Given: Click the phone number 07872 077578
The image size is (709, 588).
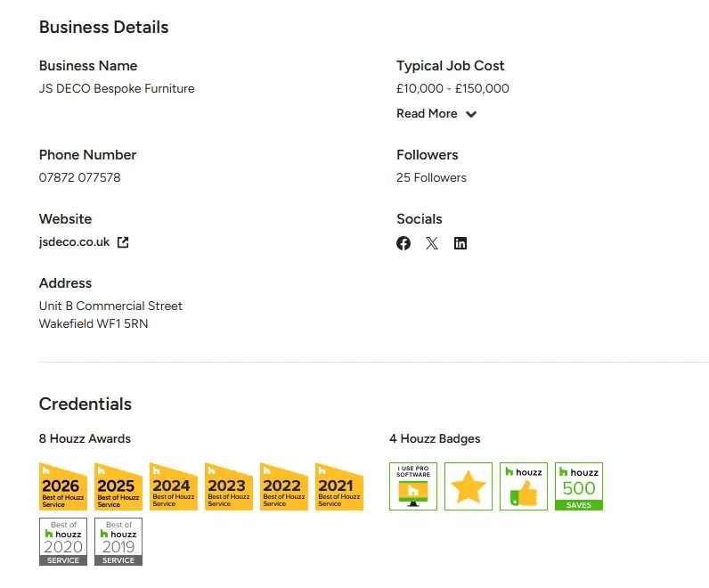Looking at the screenshot, I should pos(80,177).
